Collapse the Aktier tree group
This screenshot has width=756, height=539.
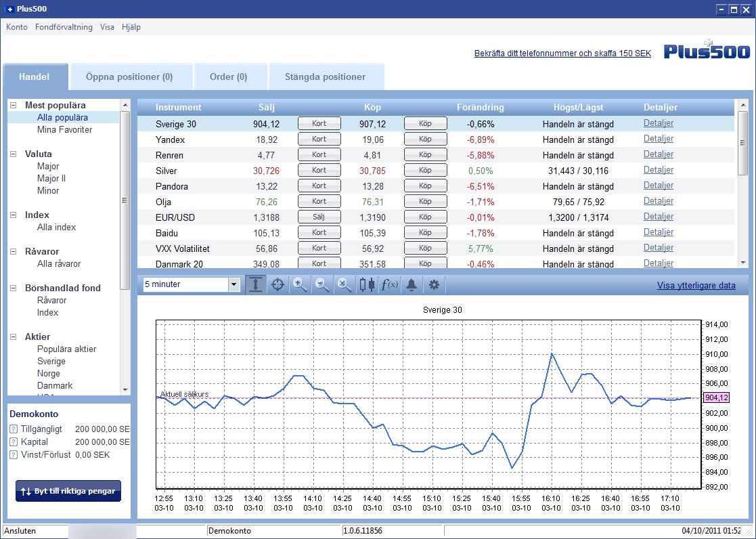(x=14, y=337)
